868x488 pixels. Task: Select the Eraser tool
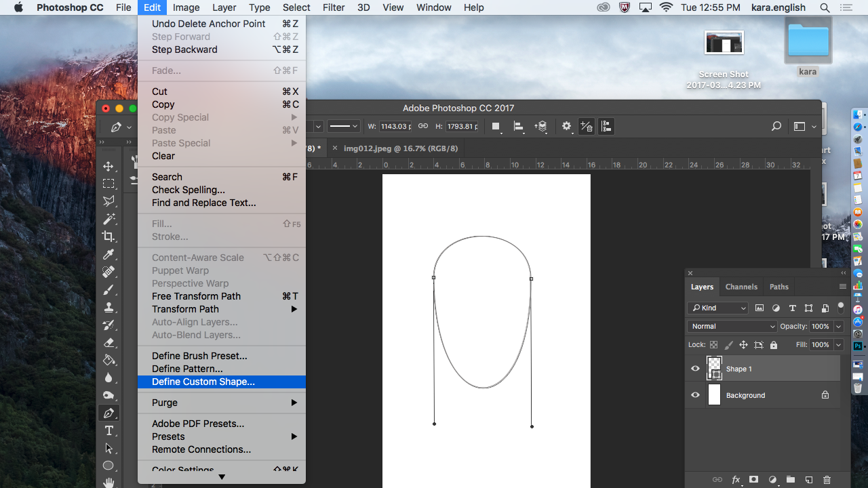pyautogui.click(x=109, y=343)
